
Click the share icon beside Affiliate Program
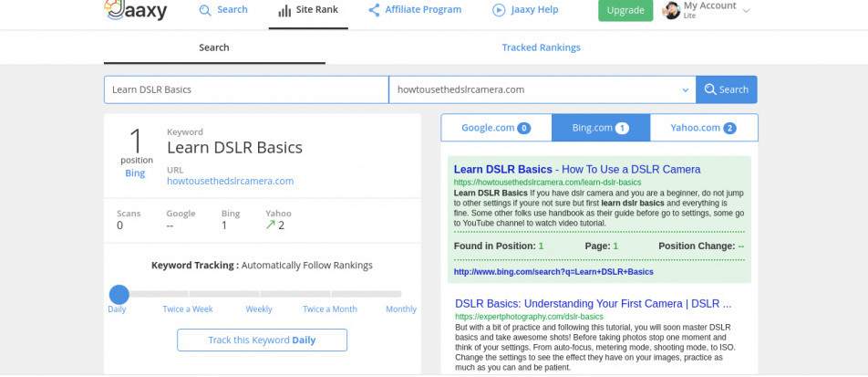click(374, 10)
